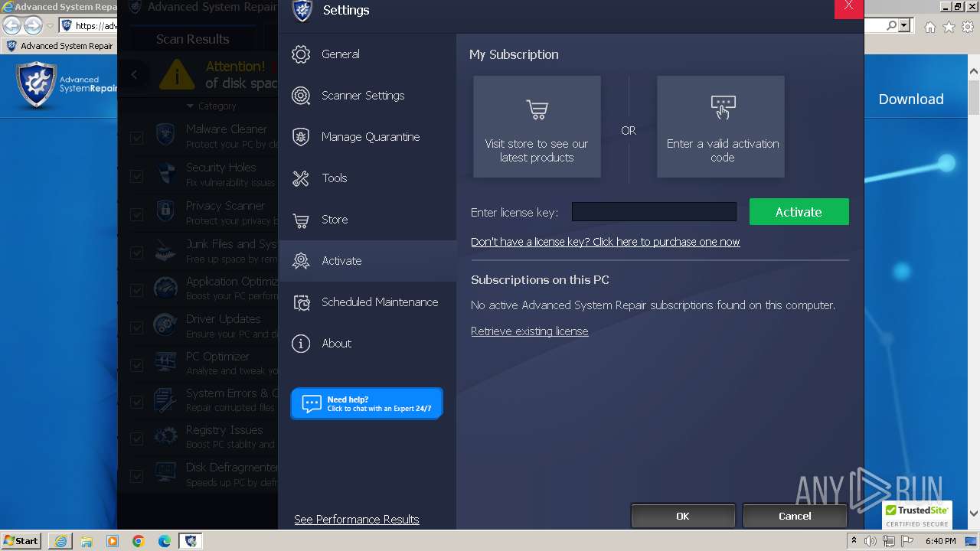980x551 pixels.
Task: Select the Advanced System Repair browser tab
Action: [x=60, y=46]
